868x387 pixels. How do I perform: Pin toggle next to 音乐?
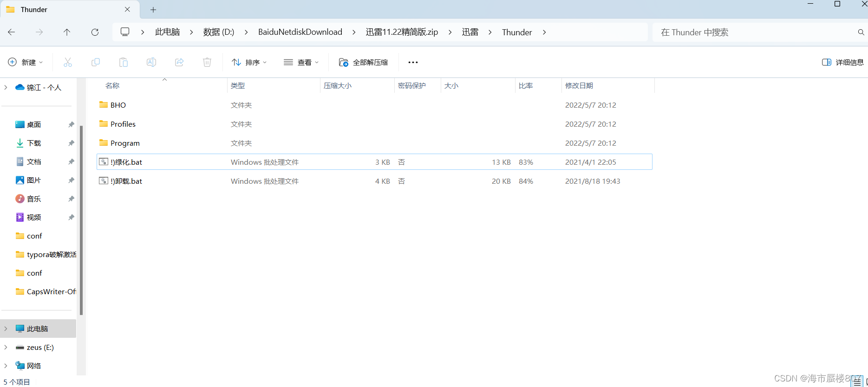pos(71,199)
